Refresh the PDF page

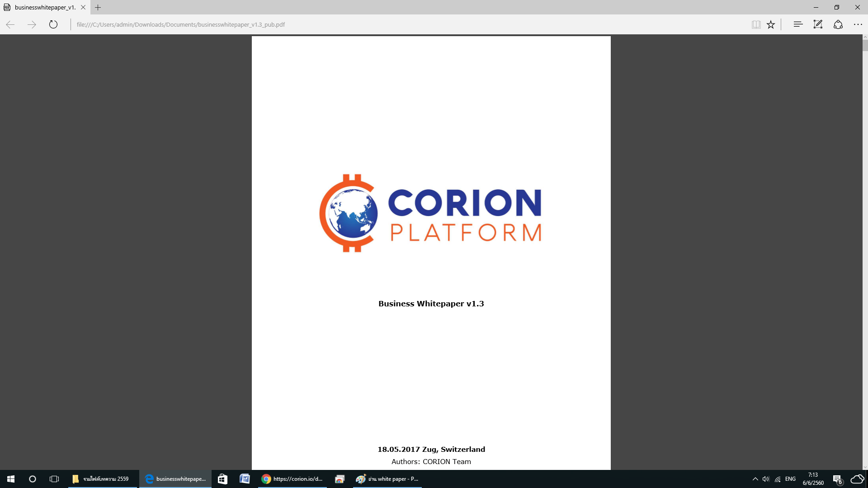tap(53, 24)
